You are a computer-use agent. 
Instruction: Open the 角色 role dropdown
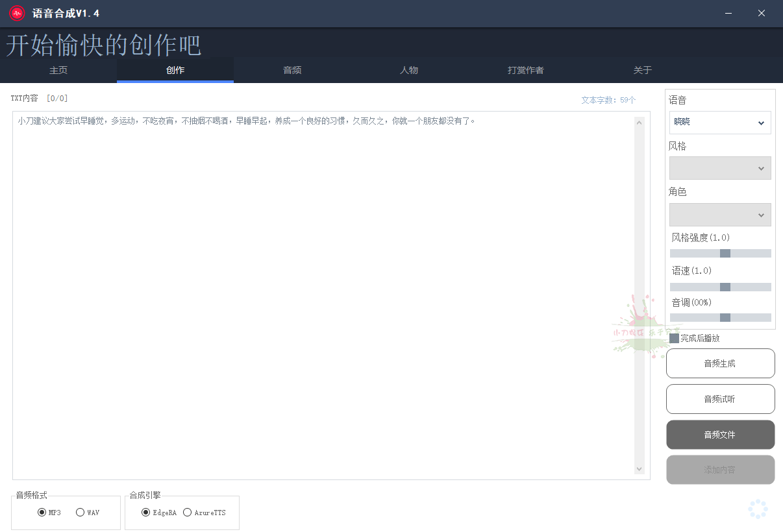click(720, 215)
